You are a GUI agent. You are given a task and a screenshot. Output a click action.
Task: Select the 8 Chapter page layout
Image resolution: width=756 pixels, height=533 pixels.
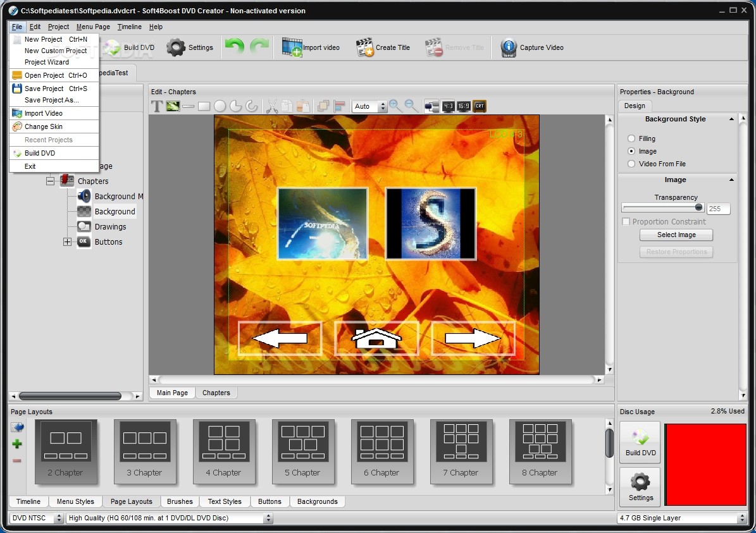pos(540,451)
